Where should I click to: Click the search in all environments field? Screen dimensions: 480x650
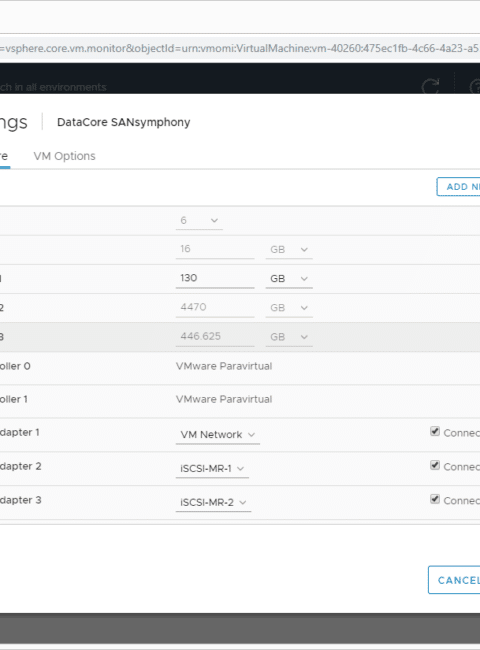pyautogui.click(x=53, y=87)
